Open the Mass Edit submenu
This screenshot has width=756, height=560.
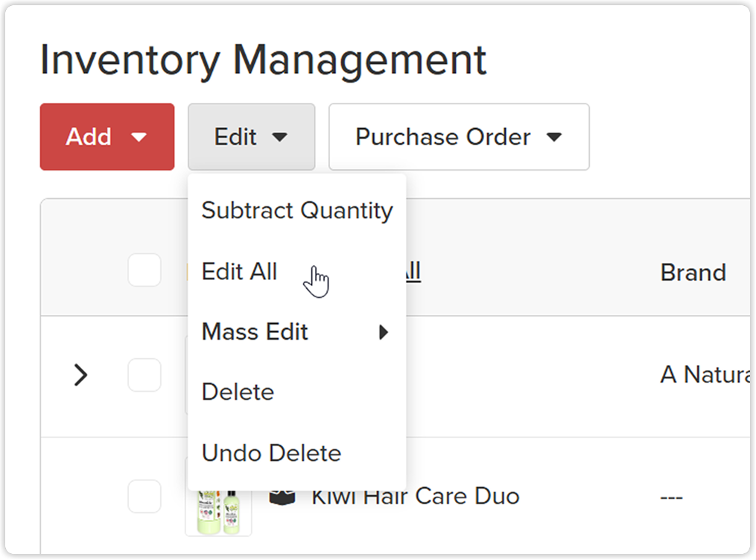[x=297, y=332]
